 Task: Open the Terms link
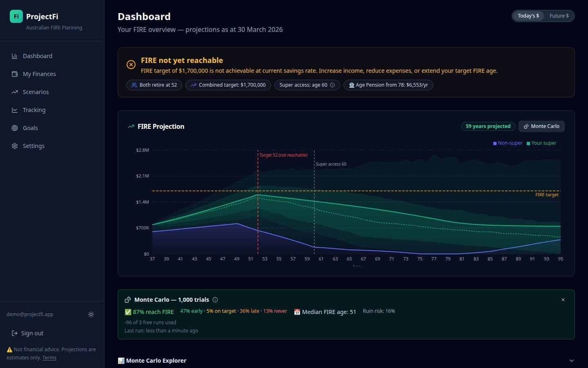(x=49, y=357)
